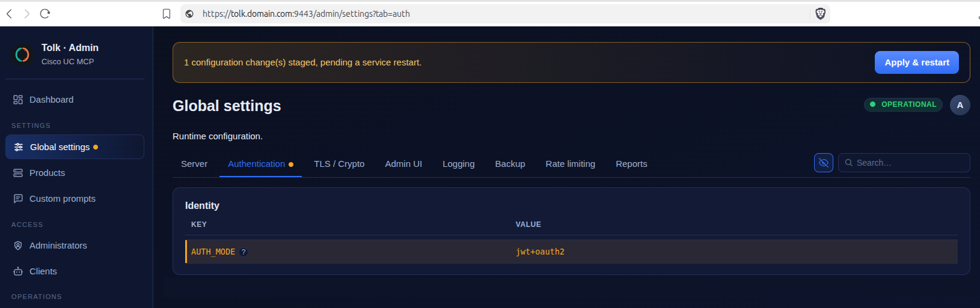Image resolution: width=980 pixels, height=308 pixels.
Task: Open the Products page
Action: pyautogui.click(x=75, y=173)
